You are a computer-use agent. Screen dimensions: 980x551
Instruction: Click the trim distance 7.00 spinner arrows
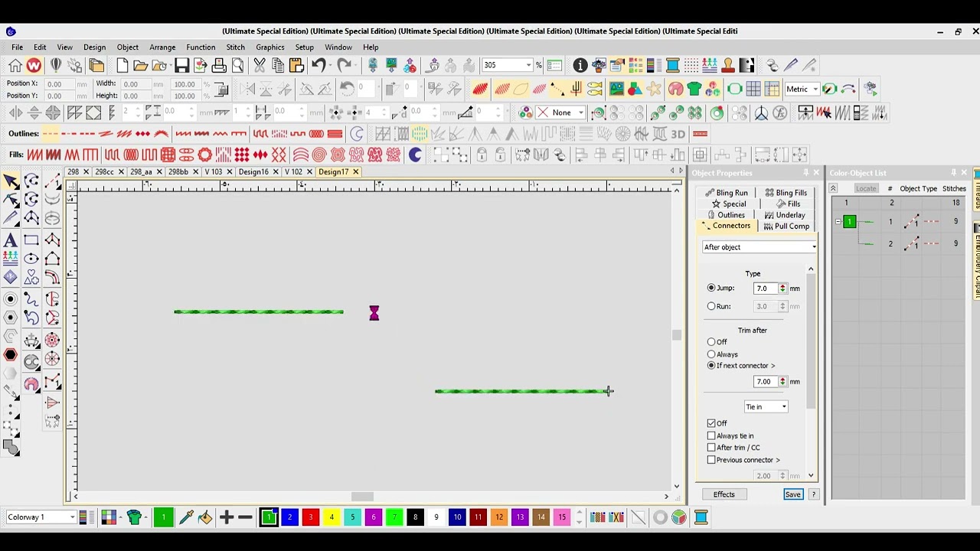pyautogui.click(x=782, y=382)
